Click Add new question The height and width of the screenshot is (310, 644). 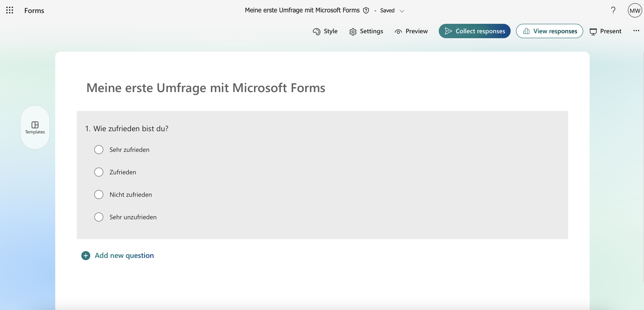[117, 255]
